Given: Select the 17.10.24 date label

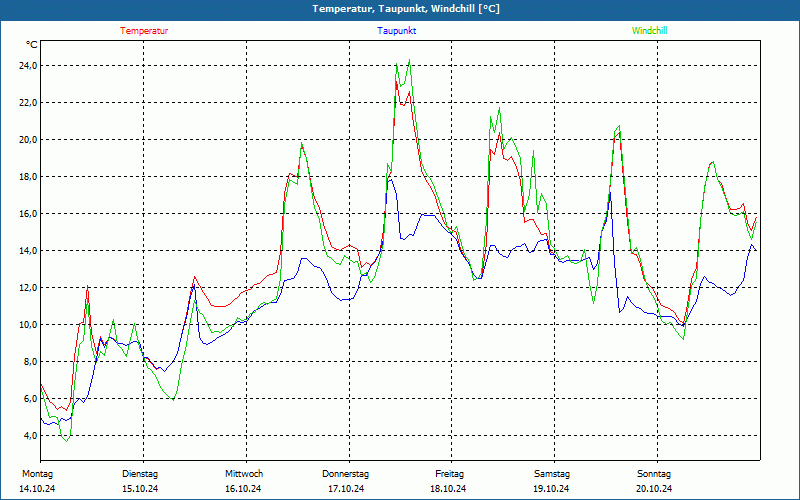Looking at the screenshot, I should coord(346,489).
